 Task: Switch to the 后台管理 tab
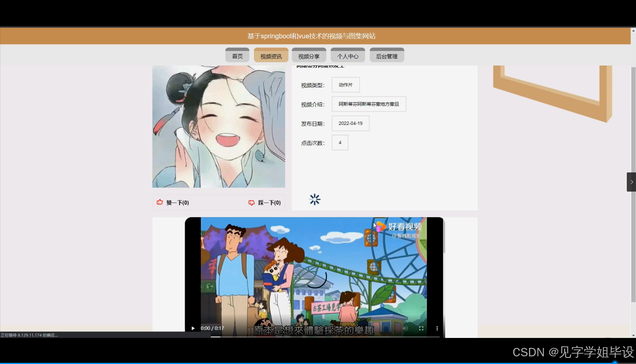coord(387,55)
